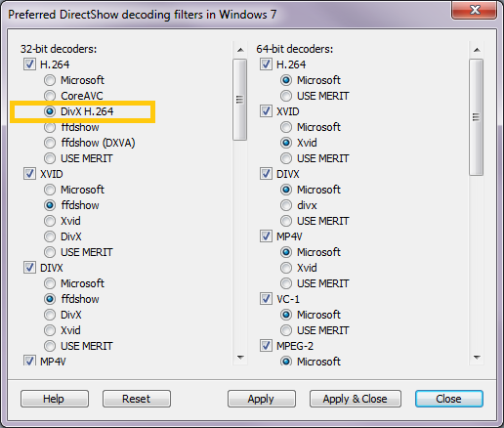Select Microsoft under 64-bit XVID

click(x=286, y=127)
